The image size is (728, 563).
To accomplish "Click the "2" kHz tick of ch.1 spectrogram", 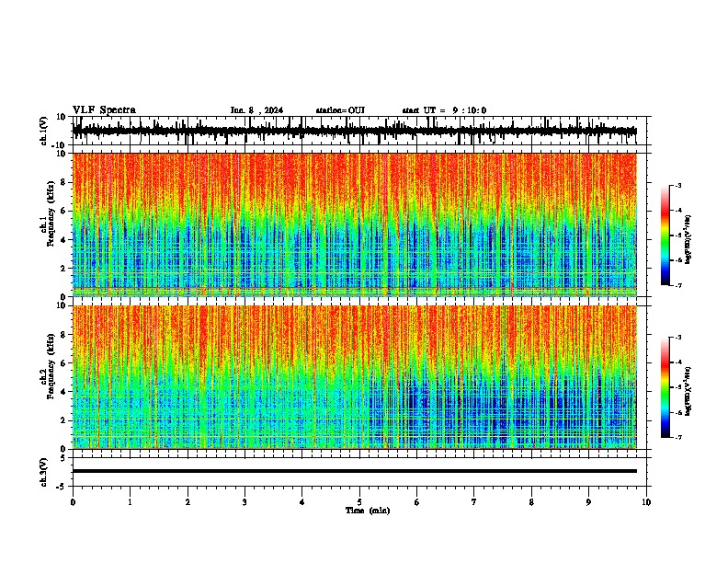I will (x=63, y=268).
